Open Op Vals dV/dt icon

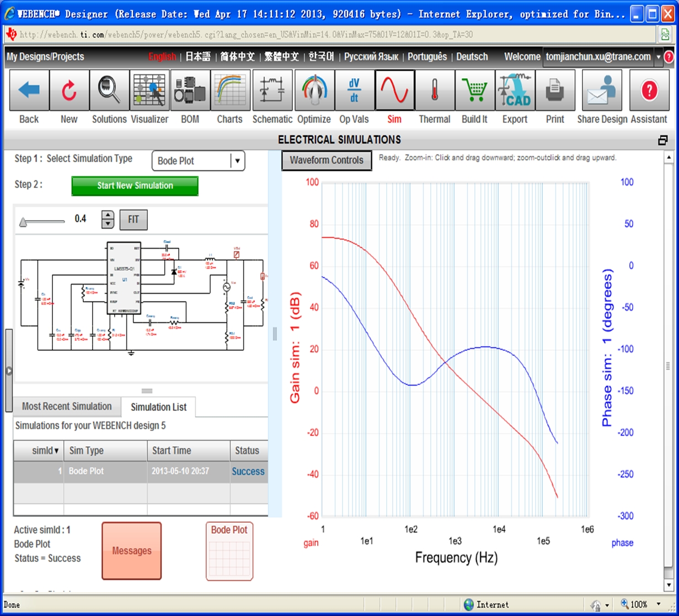pos(354,90)
